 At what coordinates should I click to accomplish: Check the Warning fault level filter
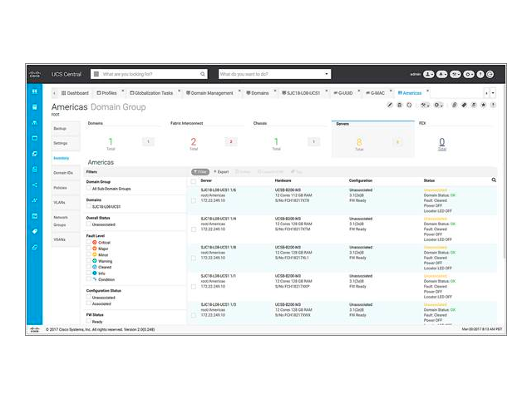pos(89,261)
